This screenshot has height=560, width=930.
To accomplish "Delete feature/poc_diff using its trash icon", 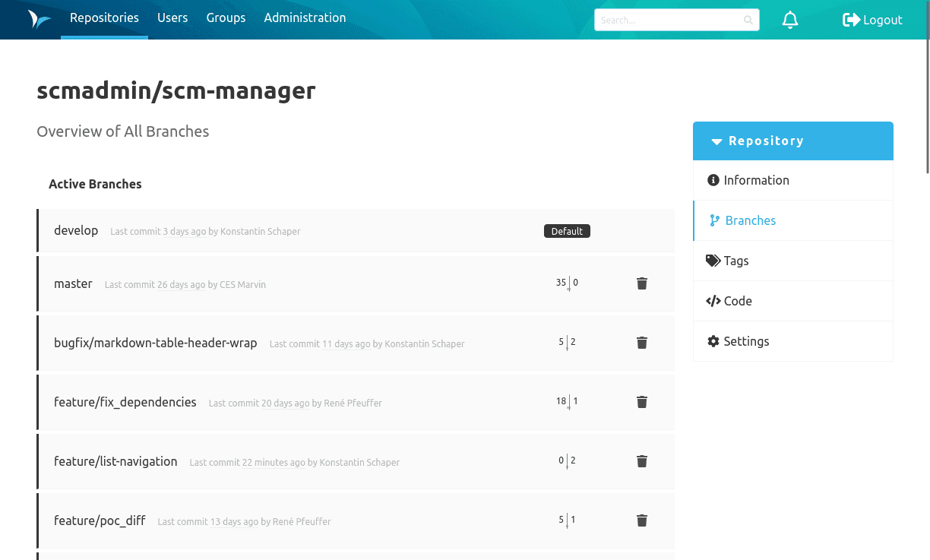I will pyautogui.click(x=641, y=520).
